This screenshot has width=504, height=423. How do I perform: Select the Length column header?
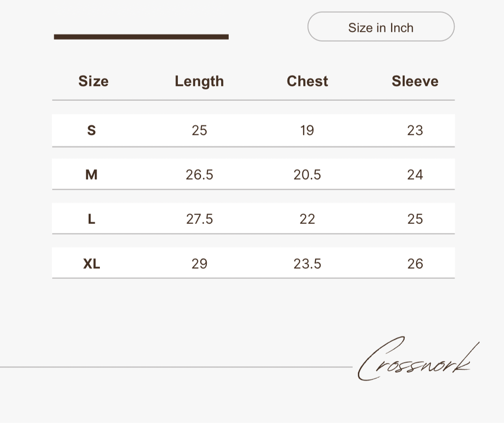(199, 81)
